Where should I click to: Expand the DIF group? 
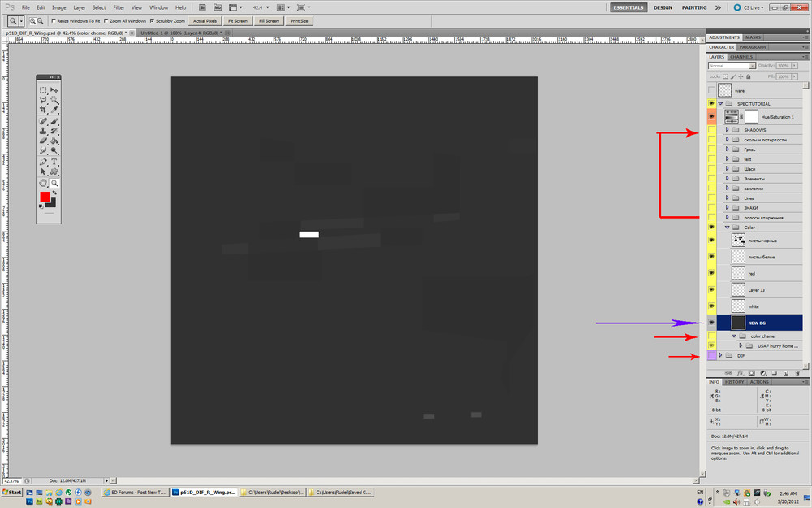[x=720, y=355]
